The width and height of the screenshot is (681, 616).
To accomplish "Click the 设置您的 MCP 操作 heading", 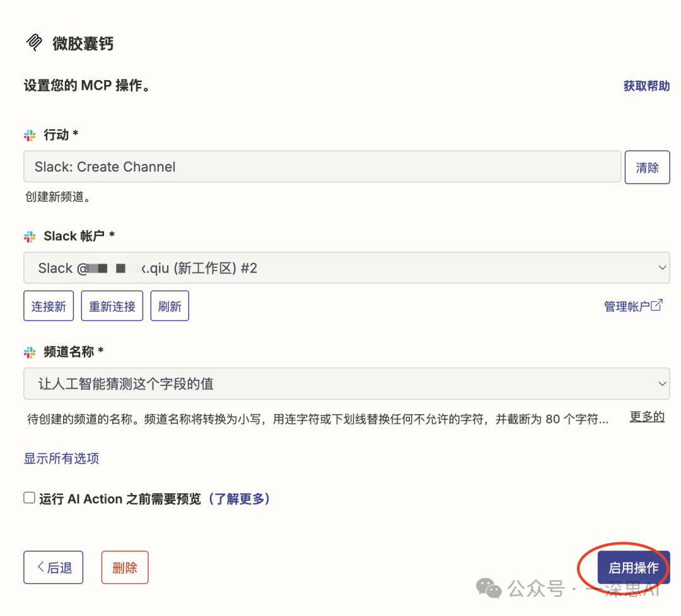I will tap(87, 85).
